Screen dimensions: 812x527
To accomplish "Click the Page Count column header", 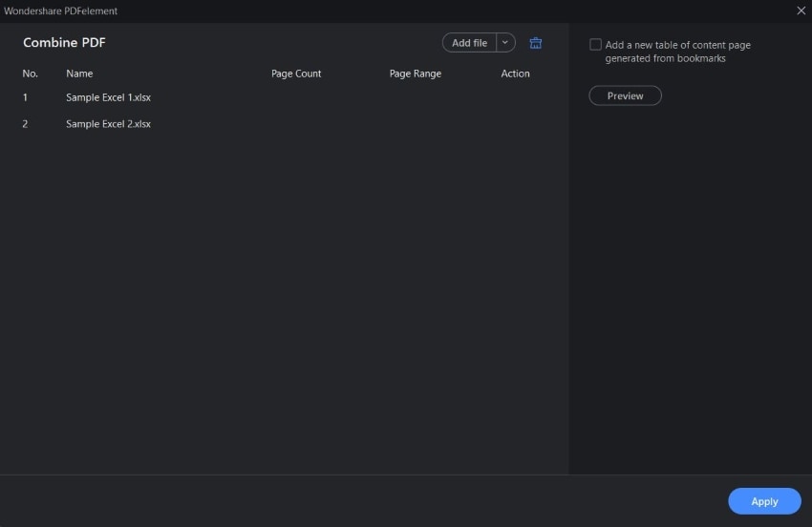I will click(296, 74).
